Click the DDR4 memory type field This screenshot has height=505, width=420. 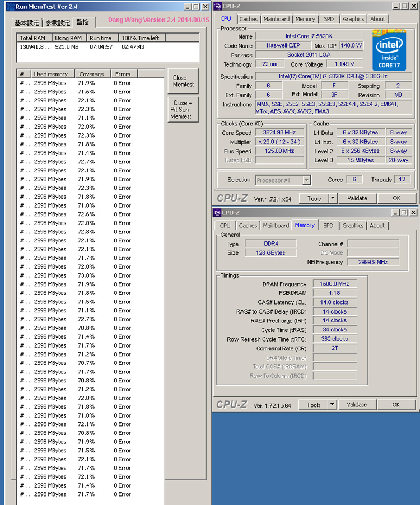270,244
